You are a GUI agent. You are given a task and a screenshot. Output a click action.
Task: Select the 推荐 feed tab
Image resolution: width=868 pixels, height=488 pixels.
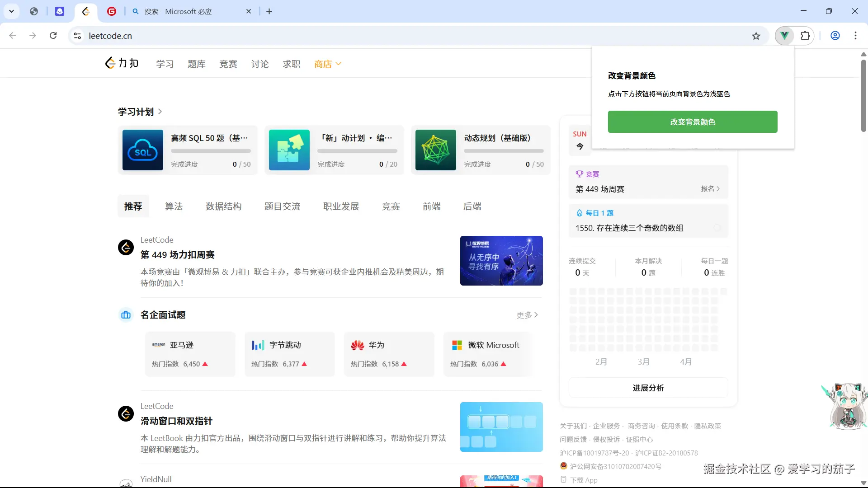pyautogui.click(x=133, y=206)
